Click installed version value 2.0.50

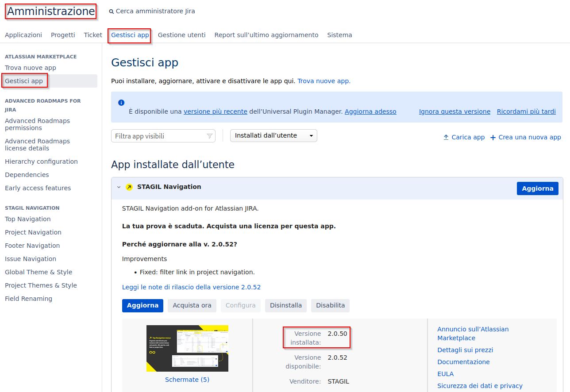click(337, 334)
